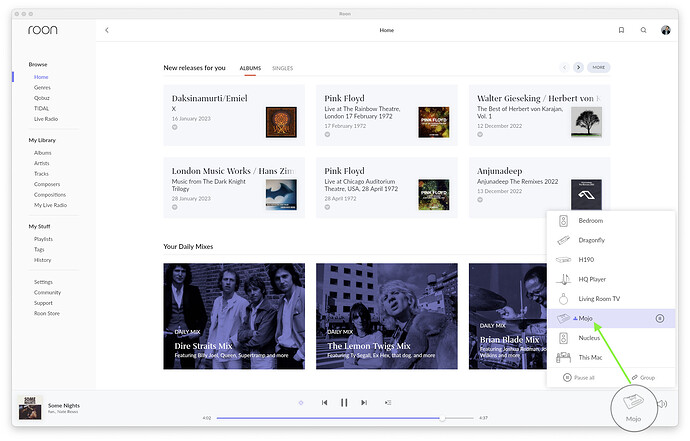The width and height of the screenshot is (690, 441).
Task: Open the bookmarks icon in the header
Action: [621, 30]
